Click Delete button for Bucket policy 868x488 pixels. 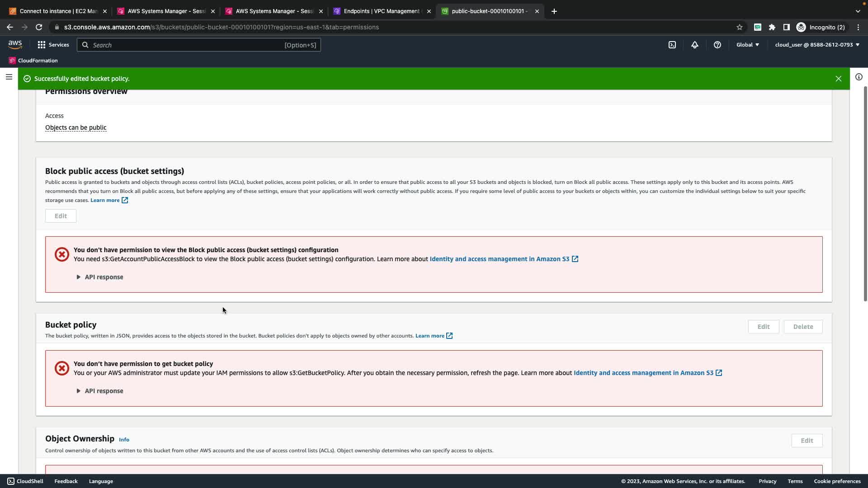point(803,327)
